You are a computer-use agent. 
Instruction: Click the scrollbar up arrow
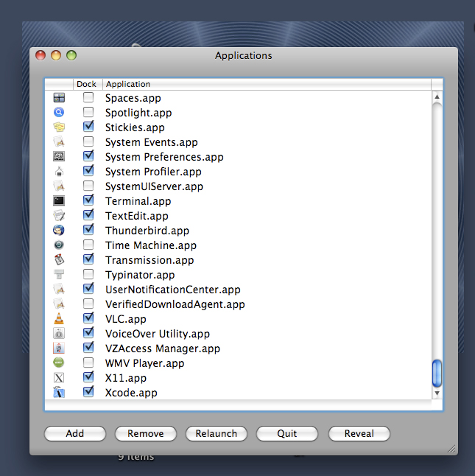(437, 97)
